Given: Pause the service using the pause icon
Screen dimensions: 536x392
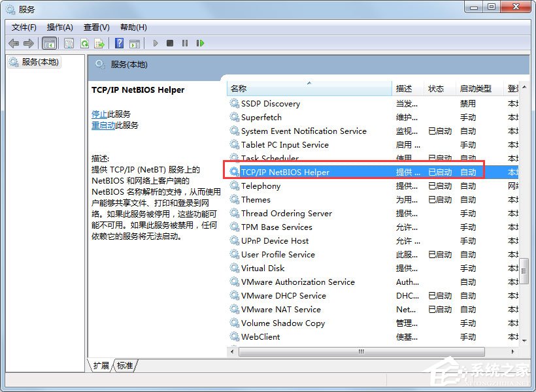Looking at the screenshot, I should [x=185, y=43].
